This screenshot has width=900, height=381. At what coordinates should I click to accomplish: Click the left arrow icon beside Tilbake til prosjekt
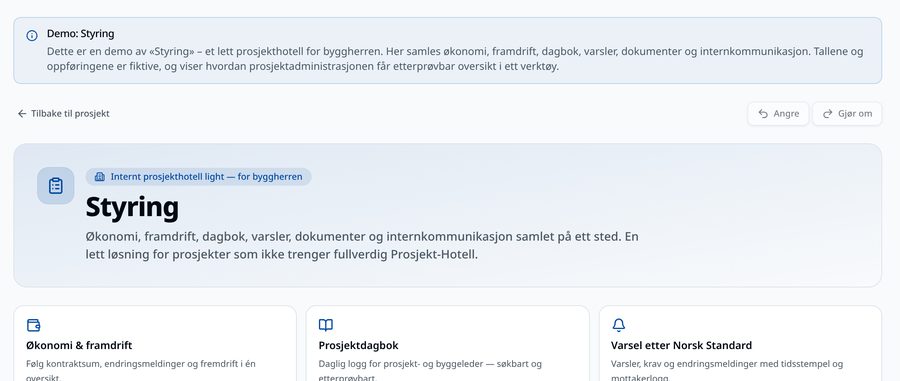click(x=22, y=114)
